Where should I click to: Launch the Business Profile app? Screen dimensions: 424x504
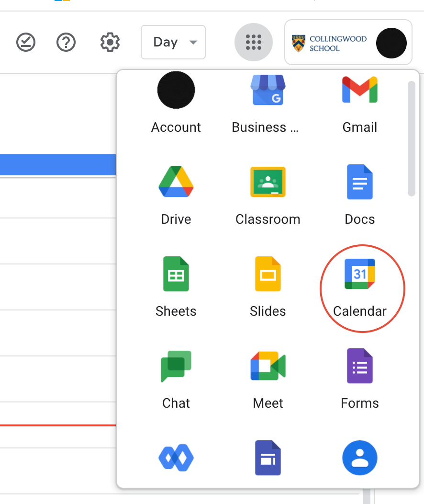point(268,104)
